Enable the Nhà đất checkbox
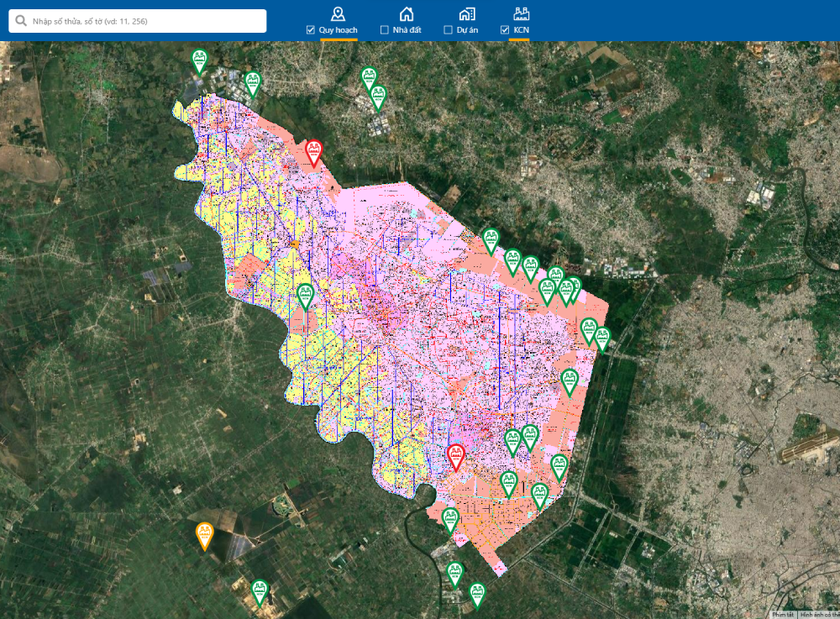The height and width of the screenshot is (619, 840). click(385, 30)
